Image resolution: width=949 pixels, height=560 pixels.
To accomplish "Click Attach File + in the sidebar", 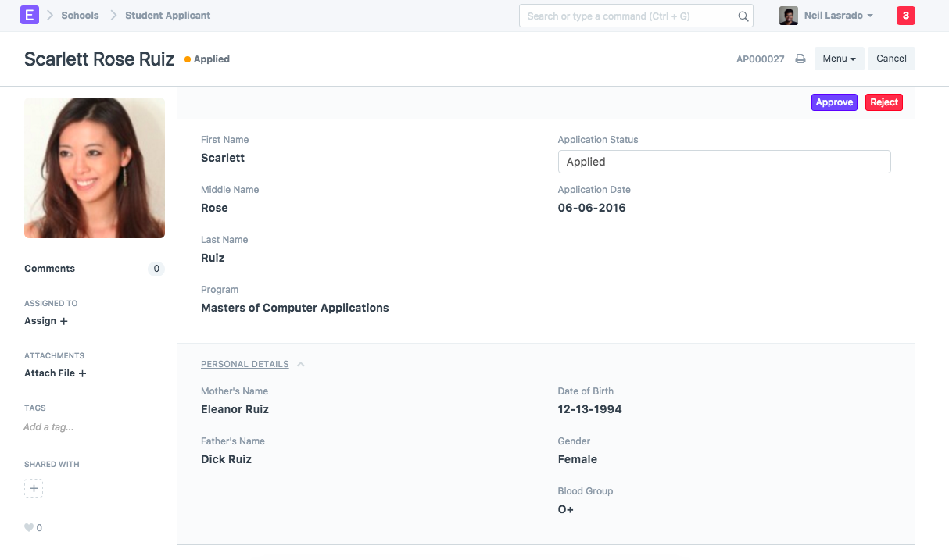I will (x=56, y=373).
